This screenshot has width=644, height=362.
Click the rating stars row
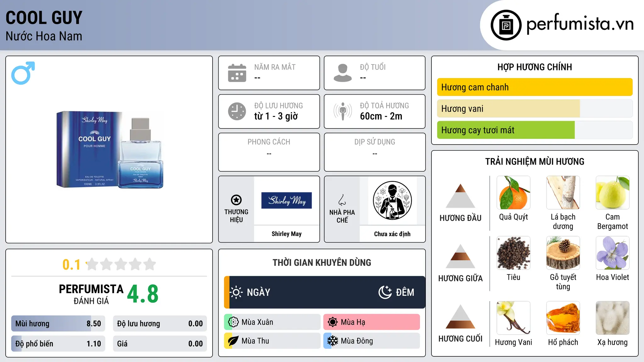(121, 264)
